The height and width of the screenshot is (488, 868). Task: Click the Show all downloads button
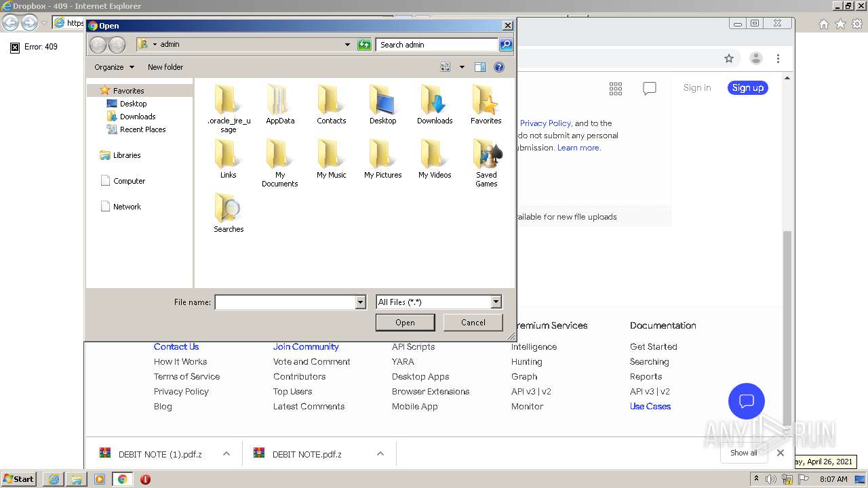point(744,453)
